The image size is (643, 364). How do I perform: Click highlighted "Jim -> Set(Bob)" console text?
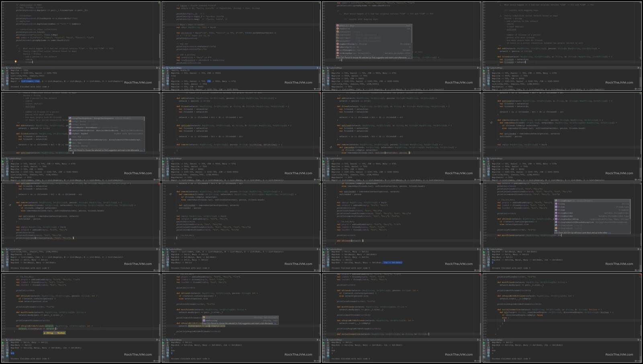point(392,262)
